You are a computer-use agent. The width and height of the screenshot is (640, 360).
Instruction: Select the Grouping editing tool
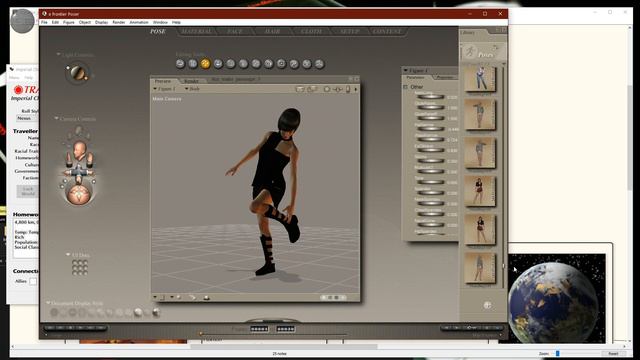tap(281, 64)
